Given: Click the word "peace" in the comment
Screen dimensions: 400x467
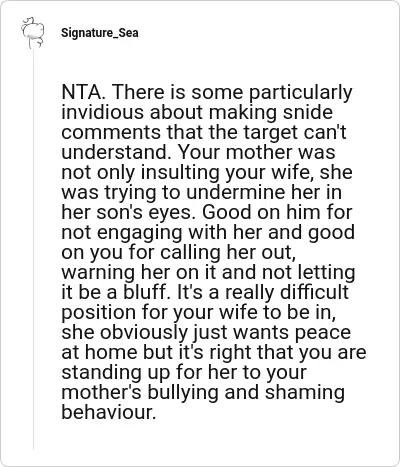Looking at the screenshot, I should point(323,333).
